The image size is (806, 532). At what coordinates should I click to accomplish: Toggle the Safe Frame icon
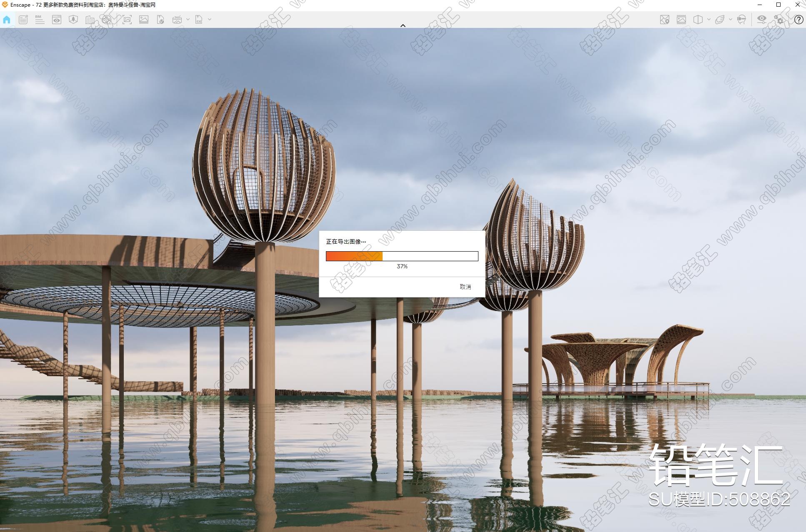point(681,19)
